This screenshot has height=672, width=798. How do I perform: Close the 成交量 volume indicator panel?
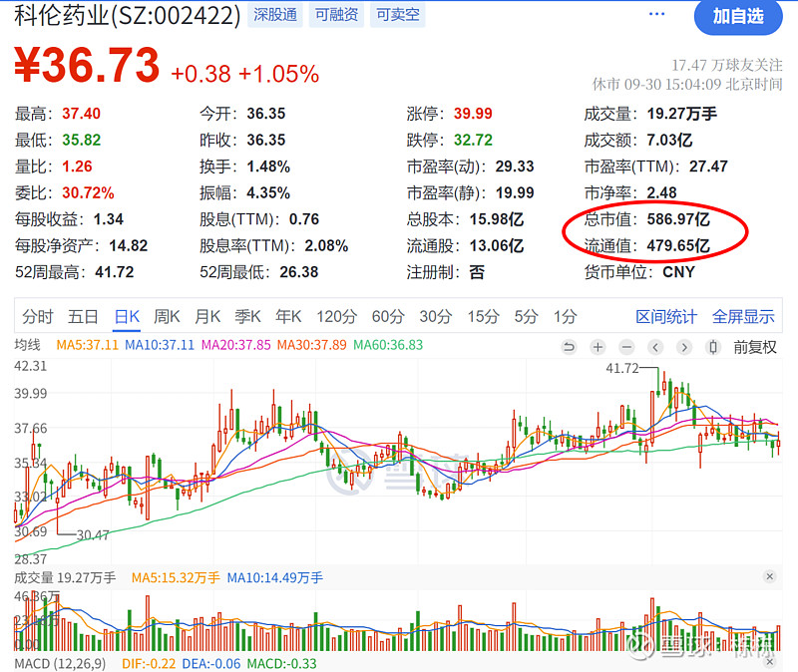pos(769,576)
